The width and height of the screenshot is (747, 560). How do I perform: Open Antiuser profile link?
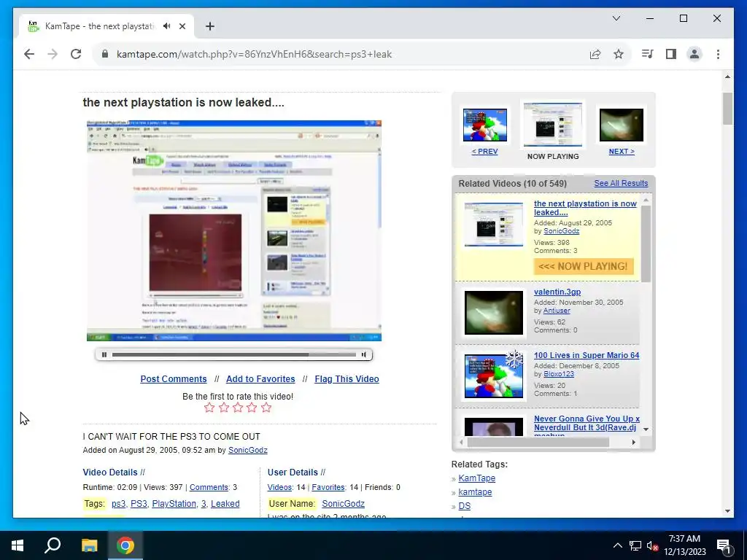point(557,311)
